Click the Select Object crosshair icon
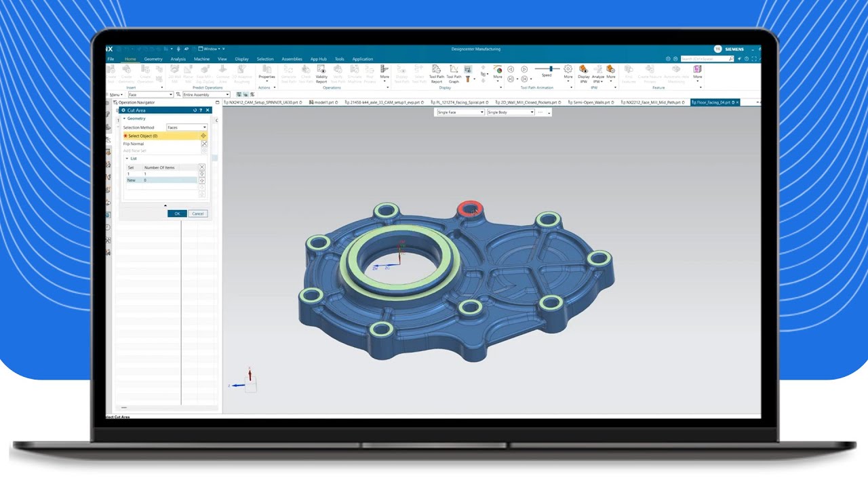Image resolution: width=868 pixels, height=488 pixels. (203, 136)
